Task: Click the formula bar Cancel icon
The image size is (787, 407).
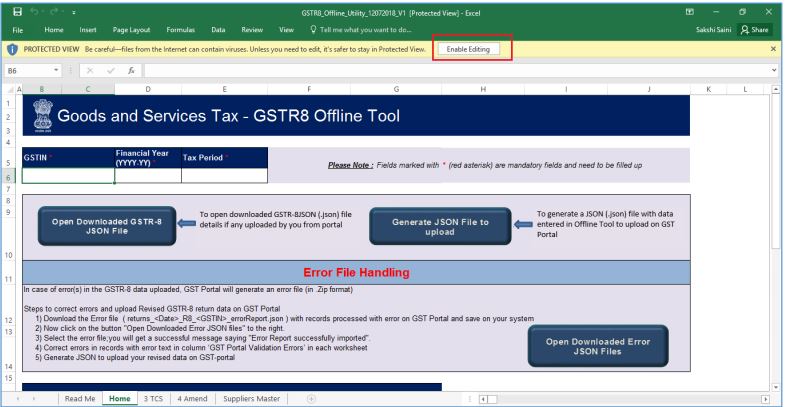Action: [90, 71]
